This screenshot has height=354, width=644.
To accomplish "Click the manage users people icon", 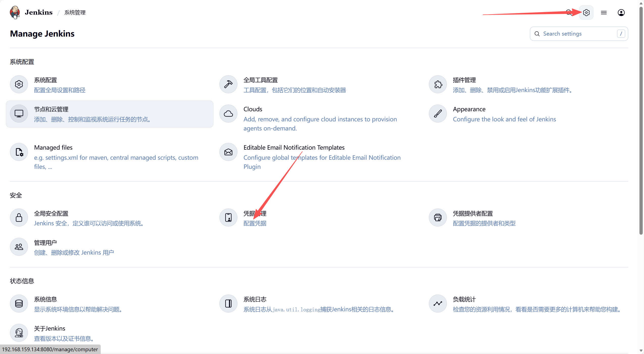I will [x=19, y=247].
